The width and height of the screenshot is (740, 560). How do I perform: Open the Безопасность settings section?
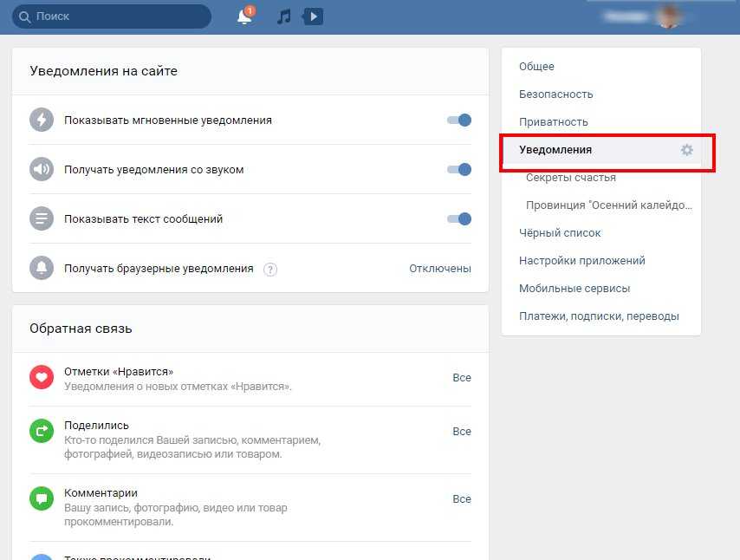coord(555,94)
